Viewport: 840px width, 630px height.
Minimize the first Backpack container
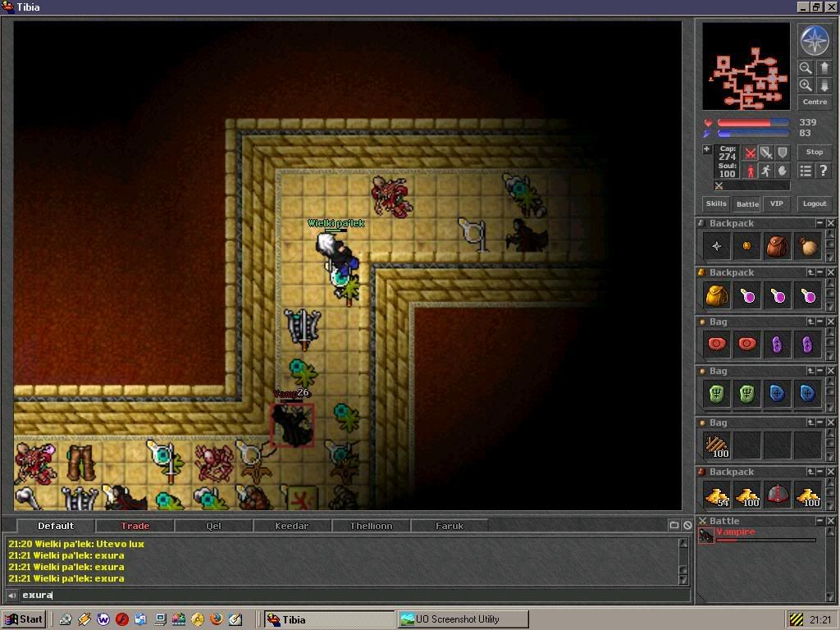pyautogui.click(x=819, y=223)
